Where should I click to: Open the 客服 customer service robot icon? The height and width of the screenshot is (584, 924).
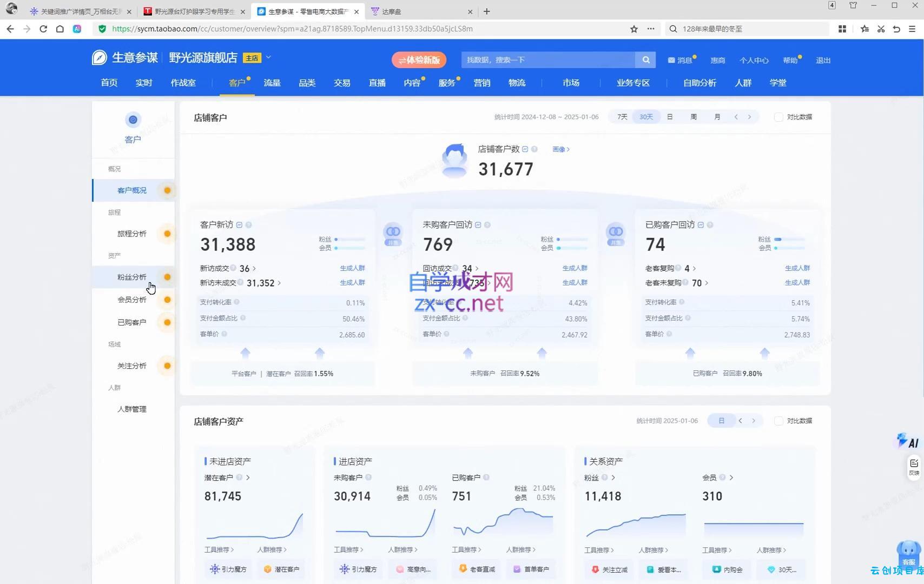click(908, 554)
